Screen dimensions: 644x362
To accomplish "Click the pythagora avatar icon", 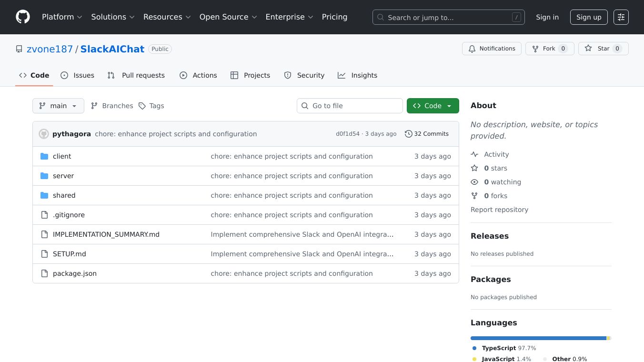I will 44,134.
